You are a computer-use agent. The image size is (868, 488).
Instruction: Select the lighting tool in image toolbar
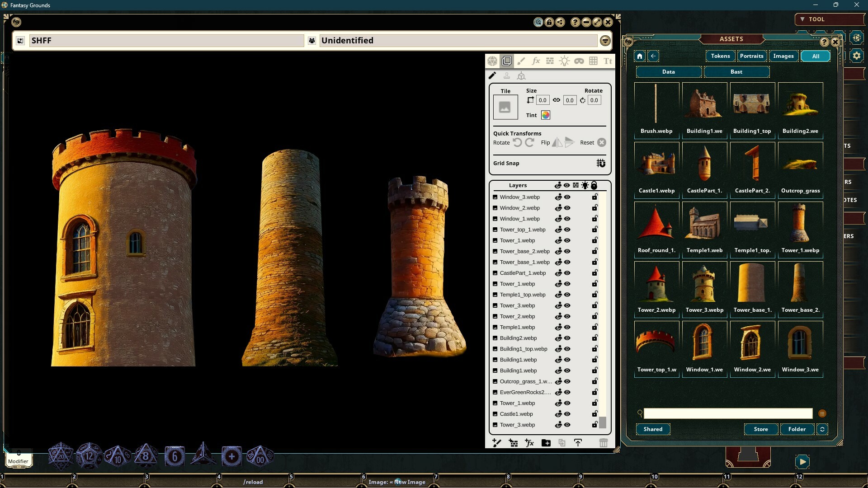[x=564, y=61]
